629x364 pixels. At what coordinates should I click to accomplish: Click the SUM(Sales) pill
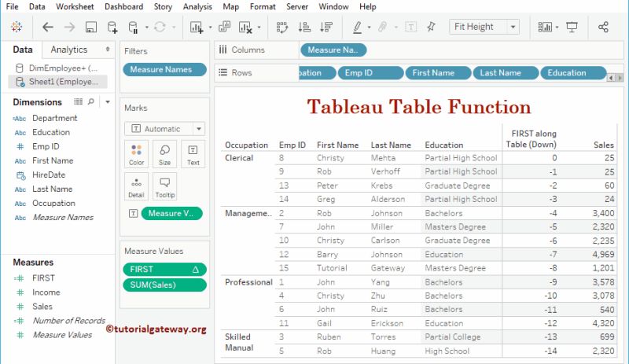pyautogui.click(x=165, y=285)
